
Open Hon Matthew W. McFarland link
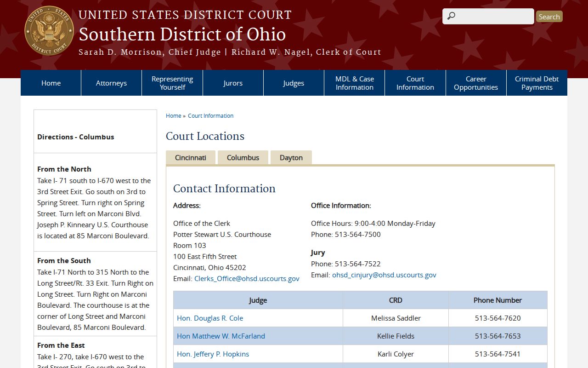(221, 336)
